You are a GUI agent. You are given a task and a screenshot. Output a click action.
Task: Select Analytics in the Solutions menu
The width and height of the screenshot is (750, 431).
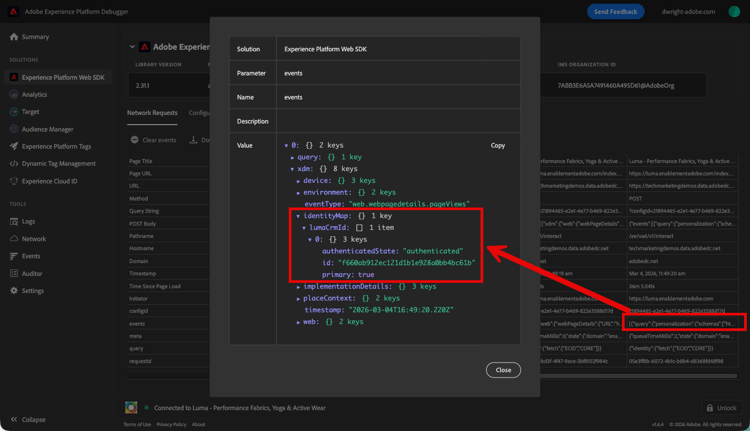click(34, 95)
